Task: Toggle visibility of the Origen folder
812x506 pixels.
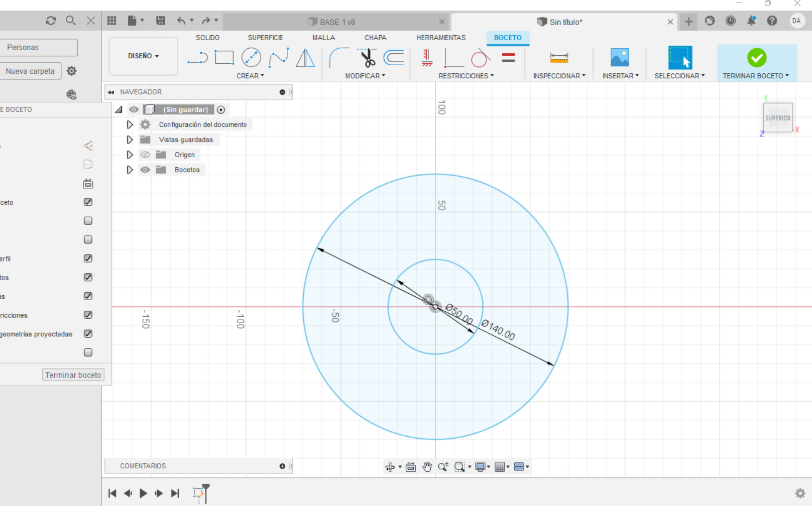Action: tap(145, 155)
